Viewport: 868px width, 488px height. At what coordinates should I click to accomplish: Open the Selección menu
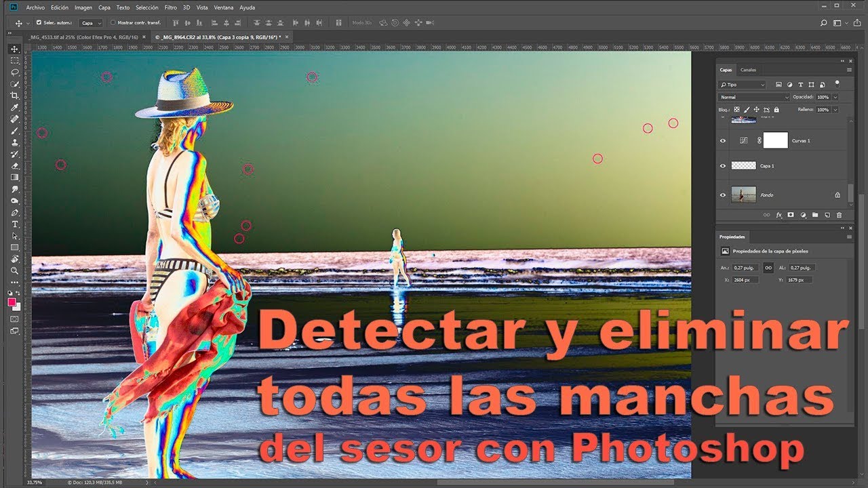147,7
